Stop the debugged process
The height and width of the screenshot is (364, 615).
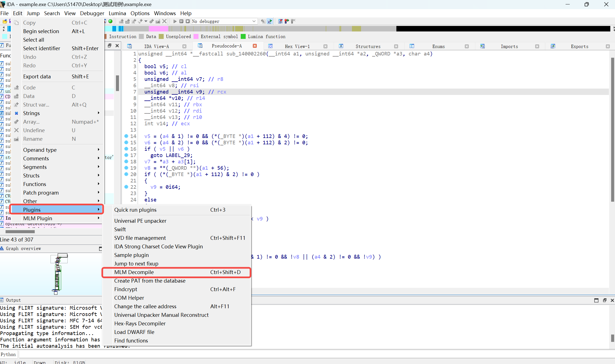[188, 21]
